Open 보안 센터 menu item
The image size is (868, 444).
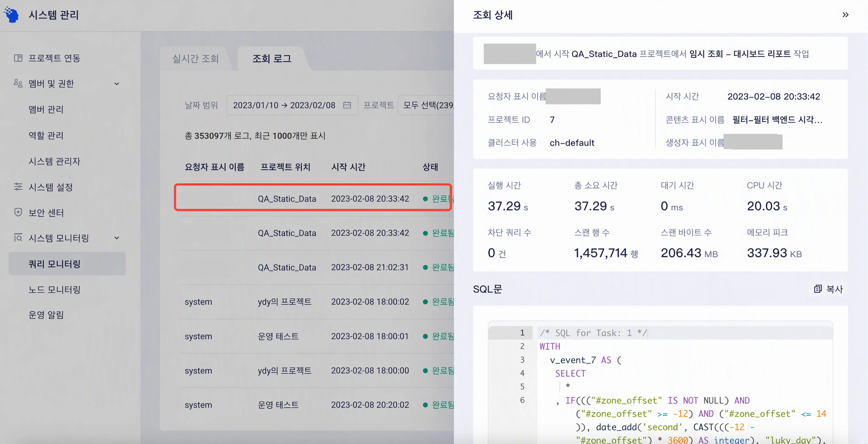(46, 213)
